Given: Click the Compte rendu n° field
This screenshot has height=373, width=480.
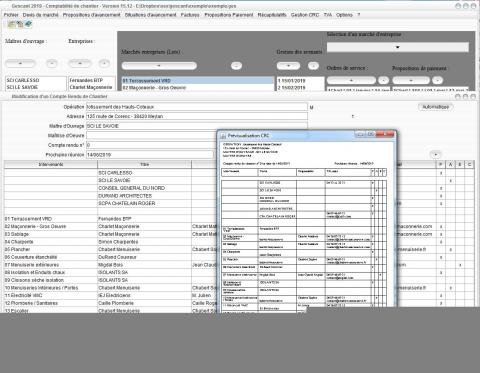Looking at the screenshot, I should 152,145.
